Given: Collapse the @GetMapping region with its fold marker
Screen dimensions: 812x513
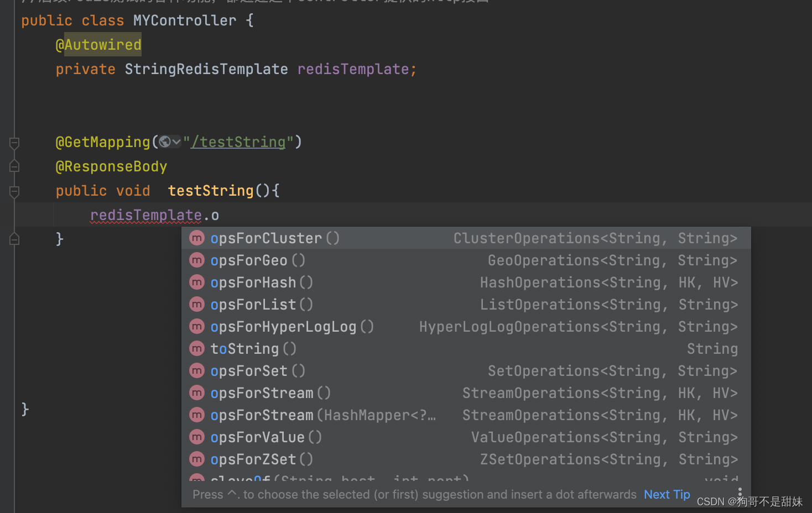Looking at the screenshot, I should click(14, 143).
